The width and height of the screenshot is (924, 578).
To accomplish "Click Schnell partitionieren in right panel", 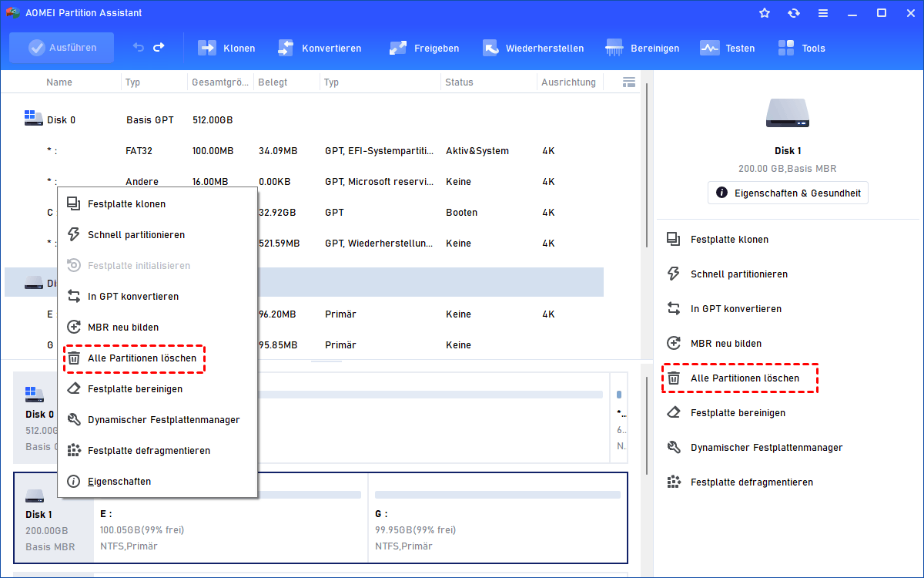I will pyautogui.click(x=738, y=274).
